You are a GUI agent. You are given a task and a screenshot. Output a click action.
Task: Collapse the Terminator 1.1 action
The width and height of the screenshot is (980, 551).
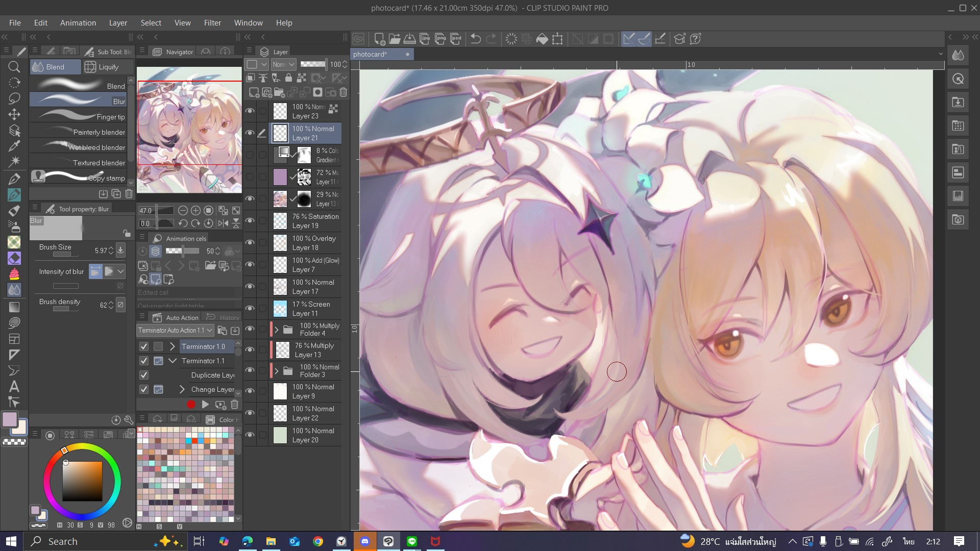(173, 361)
